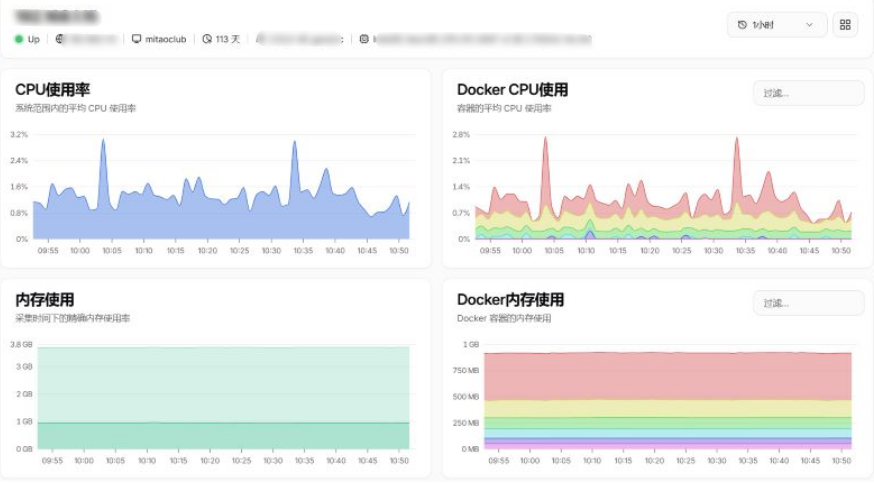This screenshot has width=874, height=486.
Task: Click the clock icon beside 113 天
Action: coord(207,39)
